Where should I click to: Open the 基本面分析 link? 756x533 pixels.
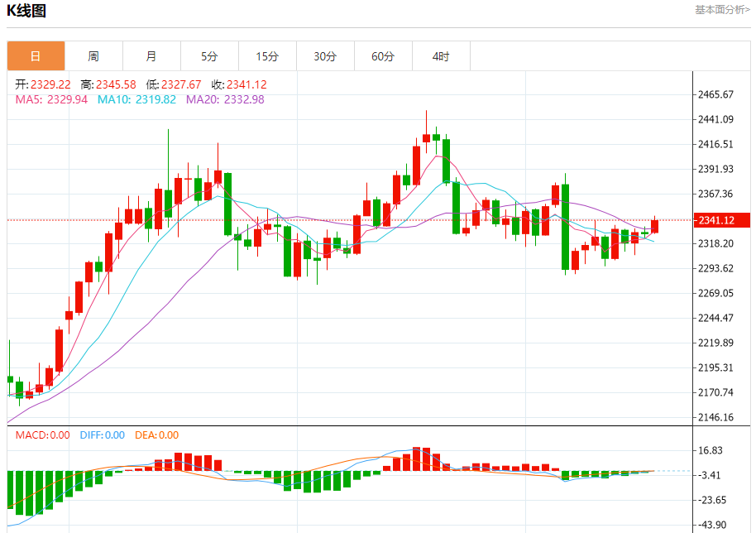(x=722, y=10)
